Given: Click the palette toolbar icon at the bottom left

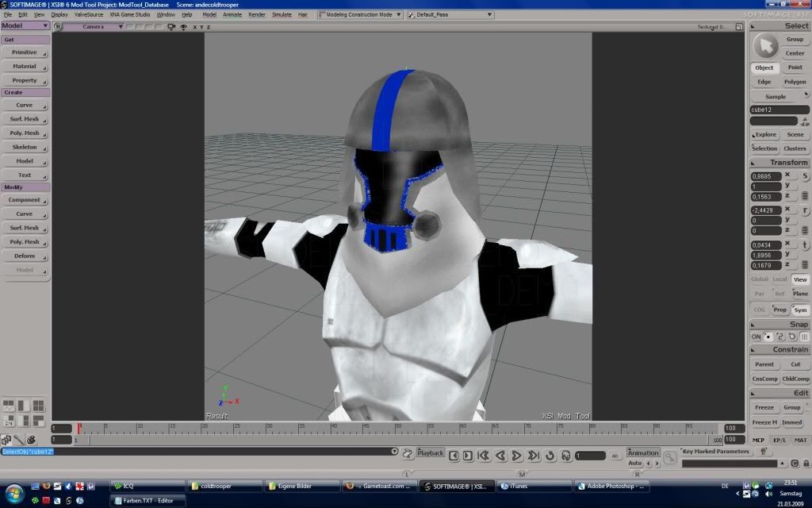Looking at the screenshot, I should tap(31, 440).
